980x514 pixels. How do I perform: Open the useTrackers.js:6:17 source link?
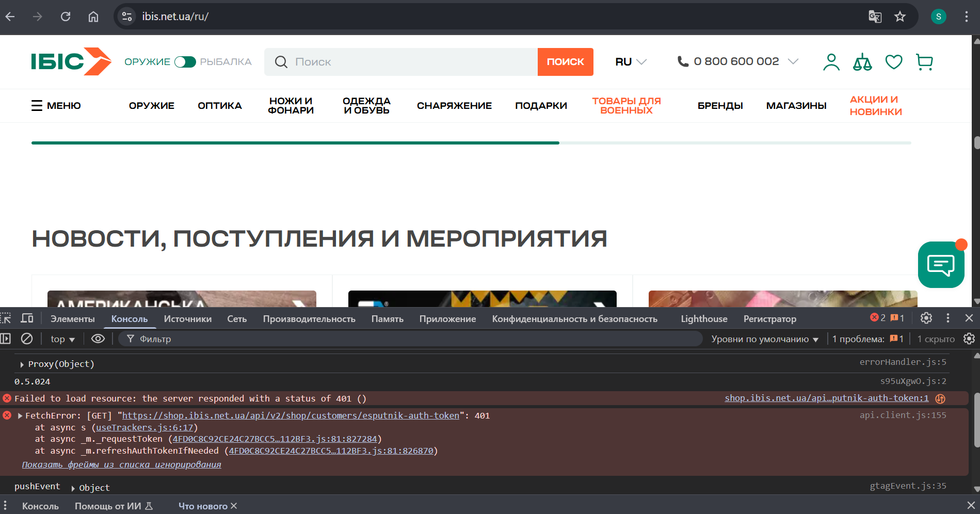coord(144,428)
